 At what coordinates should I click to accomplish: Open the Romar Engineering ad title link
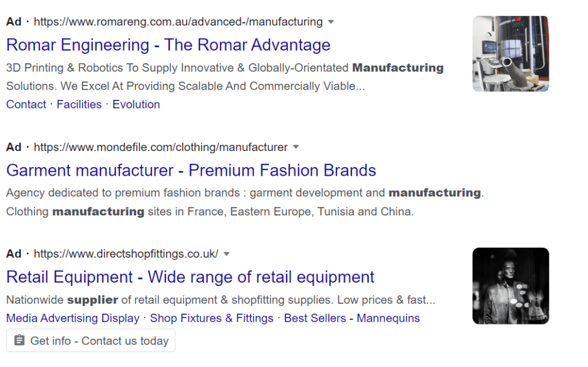[168, 45]
